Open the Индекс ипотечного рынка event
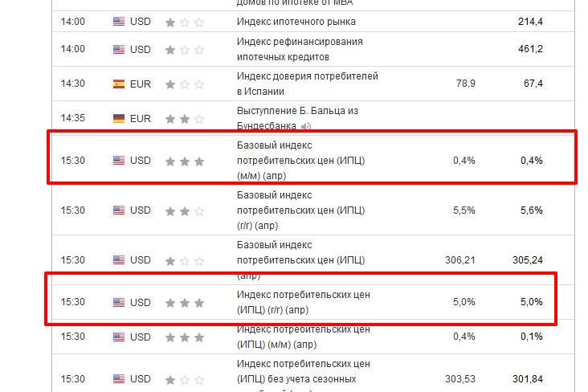This screenshot has width=588, height=392. click(296, 22)
